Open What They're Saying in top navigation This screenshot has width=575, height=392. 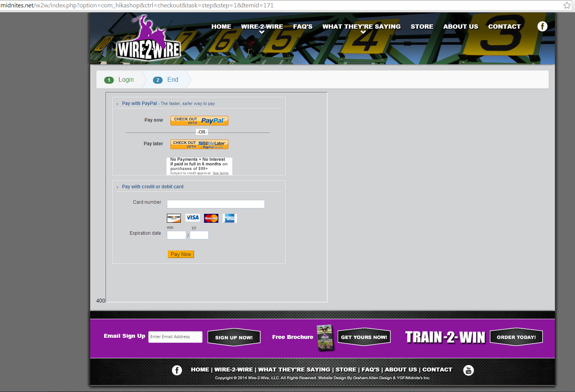tap(362, 27)
